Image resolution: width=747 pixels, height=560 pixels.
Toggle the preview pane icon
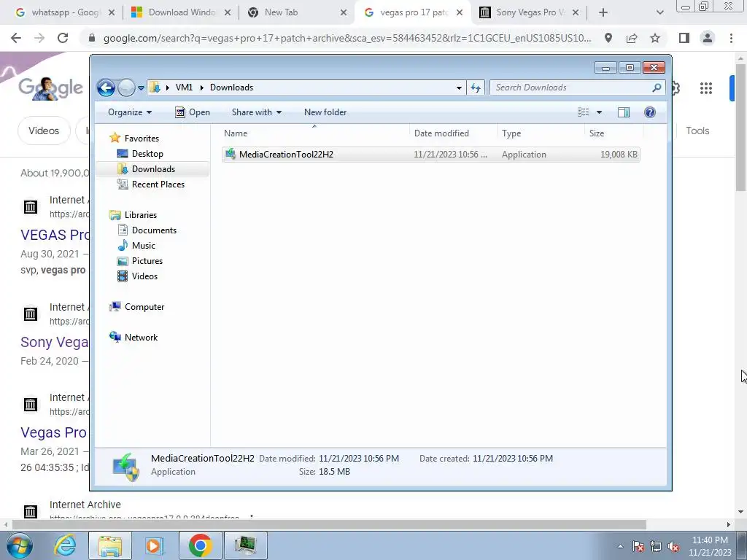(x=624, y=112)
